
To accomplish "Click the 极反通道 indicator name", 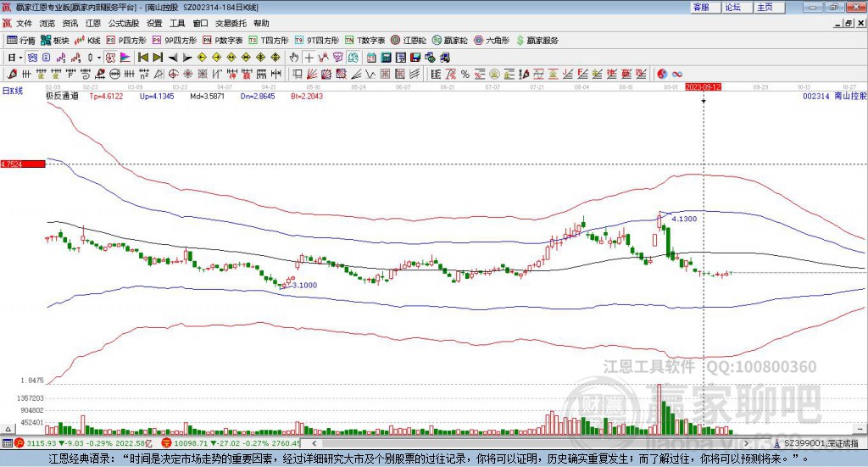I will click(x=62, y=96).
